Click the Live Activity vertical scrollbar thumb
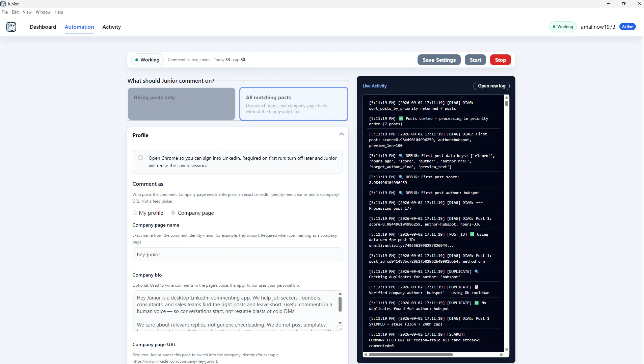The image size is (644, 364). point(507,103)
